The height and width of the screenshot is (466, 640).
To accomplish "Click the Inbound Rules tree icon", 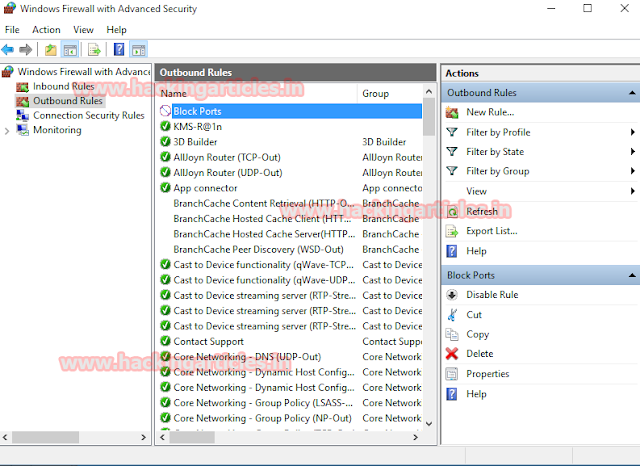I will point(22,87).
